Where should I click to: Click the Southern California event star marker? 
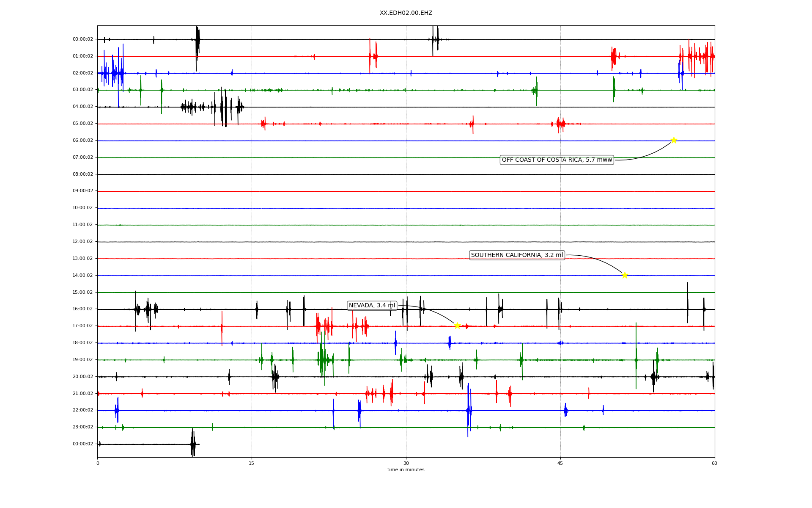click(625, 275)
